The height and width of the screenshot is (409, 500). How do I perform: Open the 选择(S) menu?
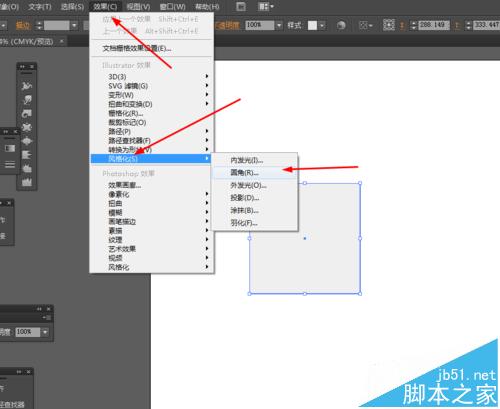tap(72, 7)
